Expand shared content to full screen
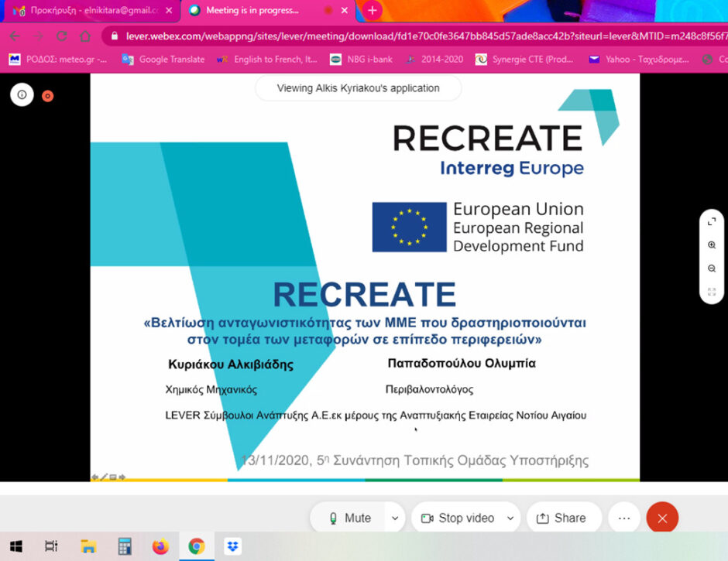 point(711,221)
